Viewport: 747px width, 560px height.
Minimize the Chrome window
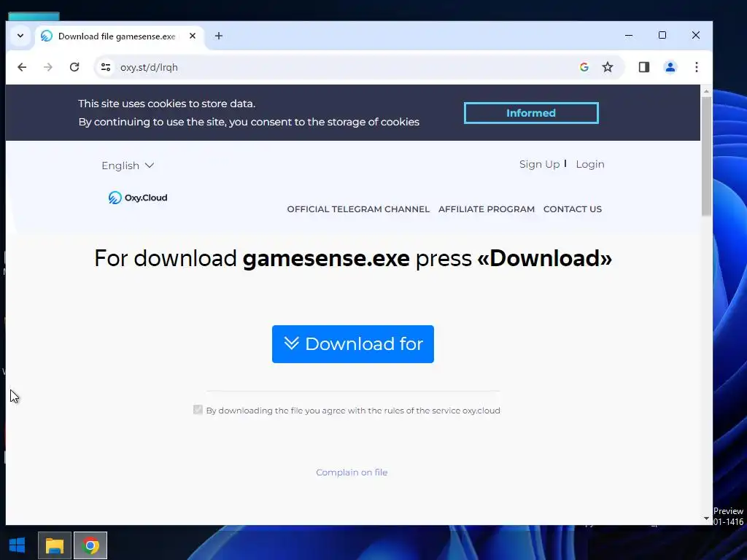[629, 35]
